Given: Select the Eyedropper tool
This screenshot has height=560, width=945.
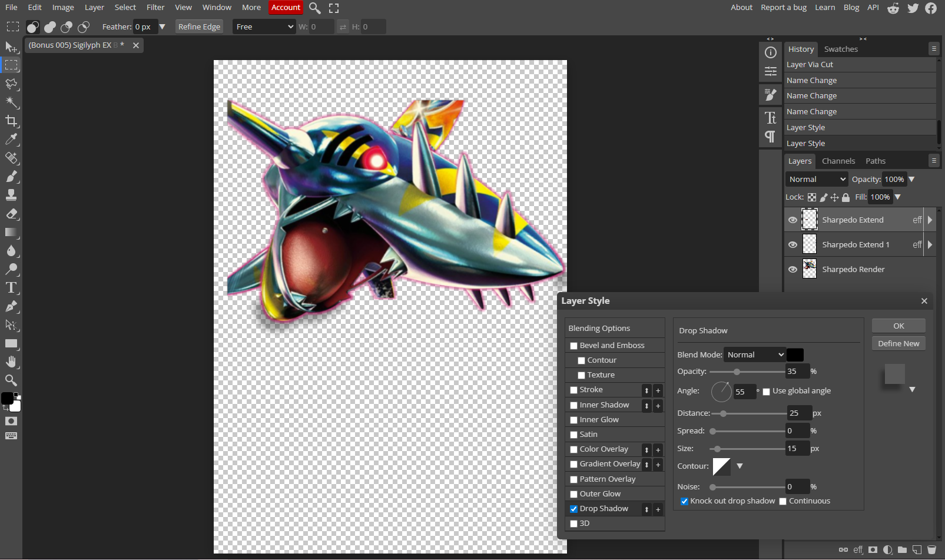Looking at the screenshot, I should [11, 140].
